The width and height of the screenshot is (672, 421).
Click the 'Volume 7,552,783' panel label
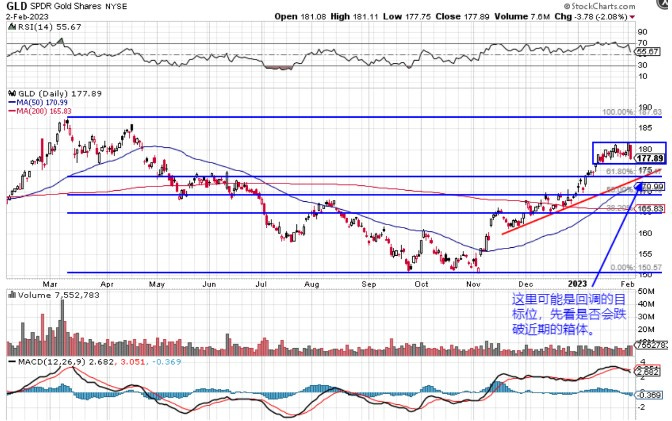click(x=59, y=295)
